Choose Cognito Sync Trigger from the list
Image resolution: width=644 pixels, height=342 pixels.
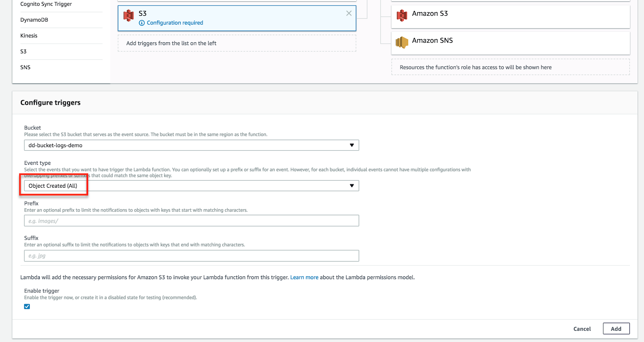(x=46, y=4)
